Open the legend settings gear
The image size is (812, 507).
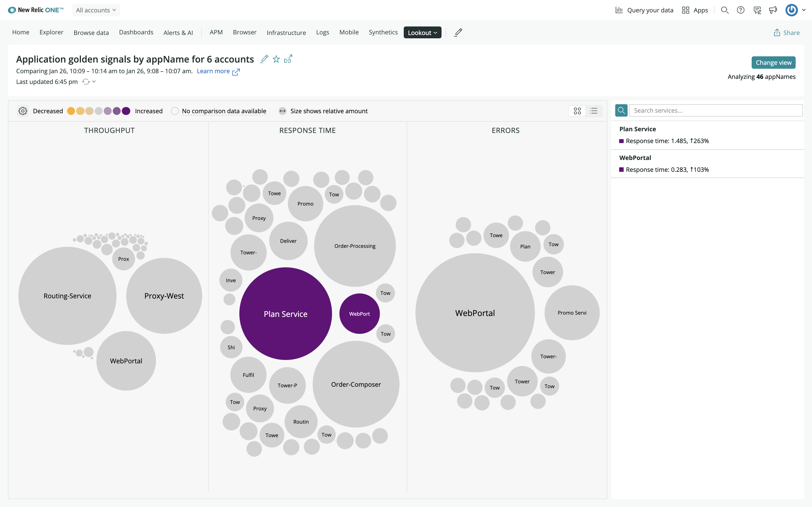point(23,111)
